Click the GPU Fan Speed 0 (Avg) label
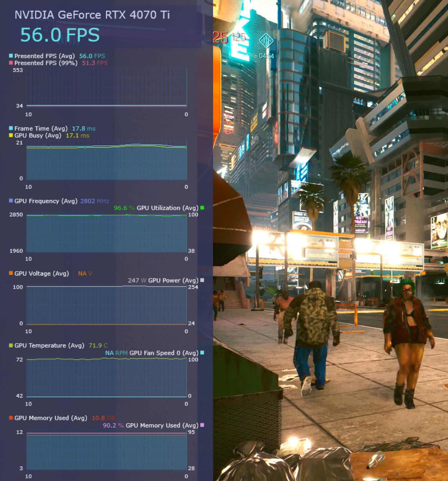 click(x=164, y=353)
